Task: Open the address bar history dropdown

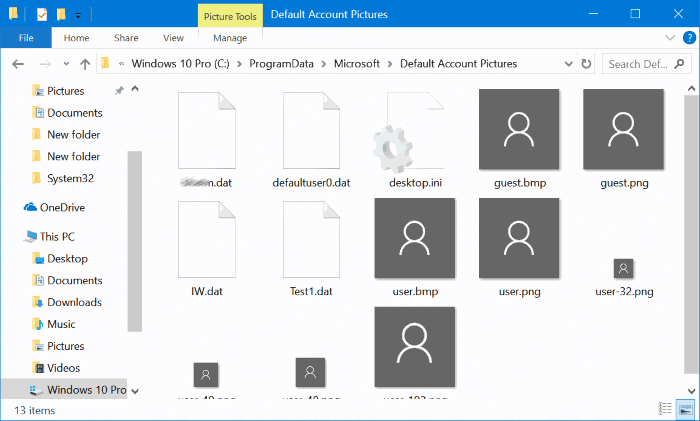Action: (x=568, y=64)
